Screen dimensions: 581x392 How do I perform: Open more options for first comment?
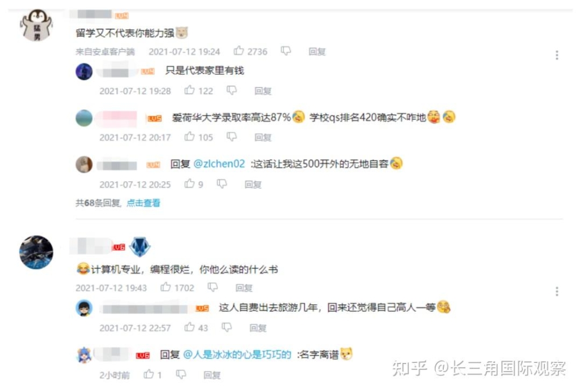[x=557, y=55]
